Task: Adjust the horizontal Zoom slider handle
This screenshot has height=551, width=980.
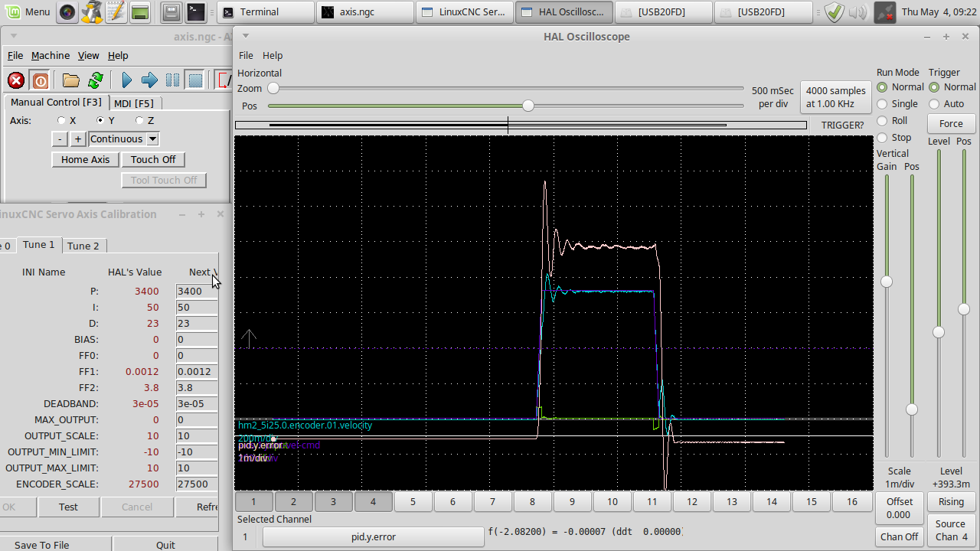Action: tap(273, 89)
